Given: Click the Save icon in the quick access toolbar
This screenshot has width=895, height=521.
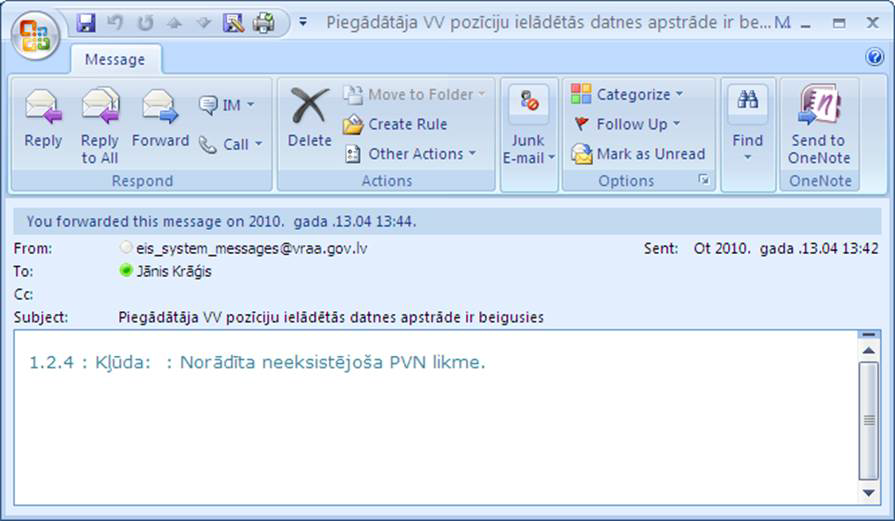Looking at the screenshot, I should point(86,22).
